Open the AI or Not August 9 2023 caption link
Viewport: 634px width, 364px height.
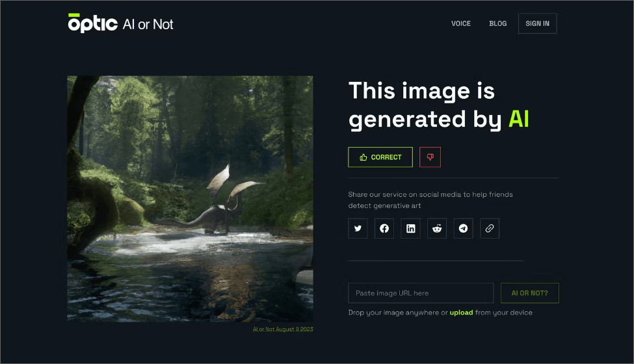(x=283, y=330)
